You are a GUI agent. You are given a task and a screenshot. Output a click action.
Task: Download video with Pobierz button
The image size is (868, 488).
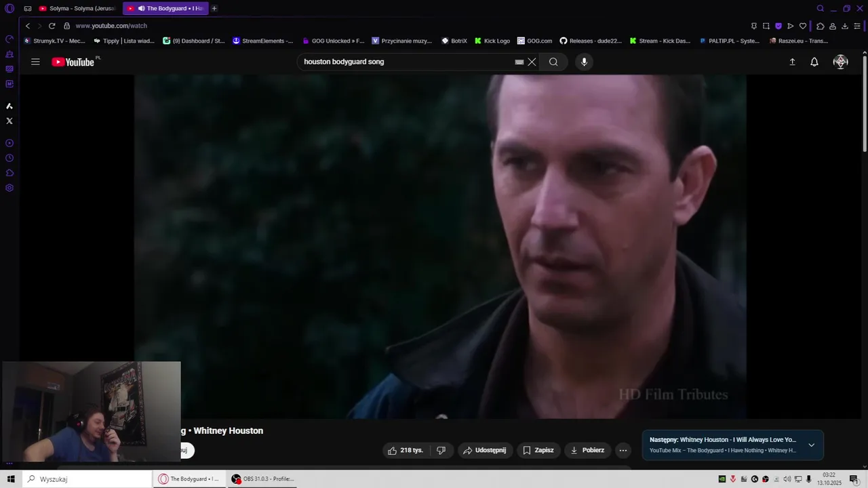(x=587, y=450)
